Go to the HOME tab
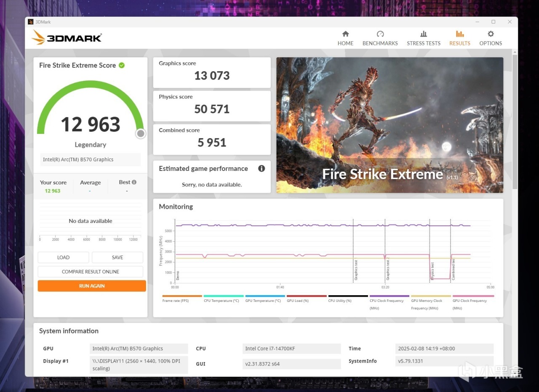This screenshot has width=539, height=392. [x=345, y=38]
